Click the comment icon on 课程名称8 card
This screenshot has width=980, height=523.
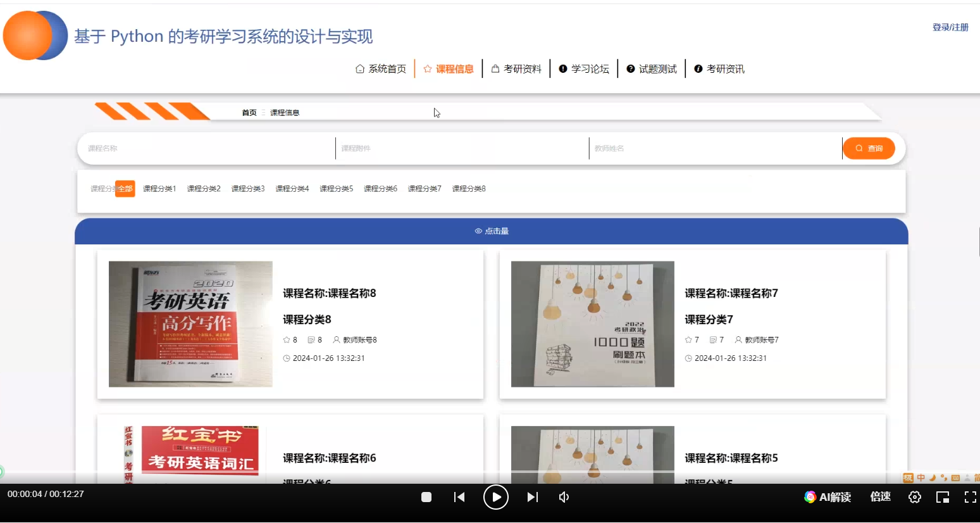point(311,340)
